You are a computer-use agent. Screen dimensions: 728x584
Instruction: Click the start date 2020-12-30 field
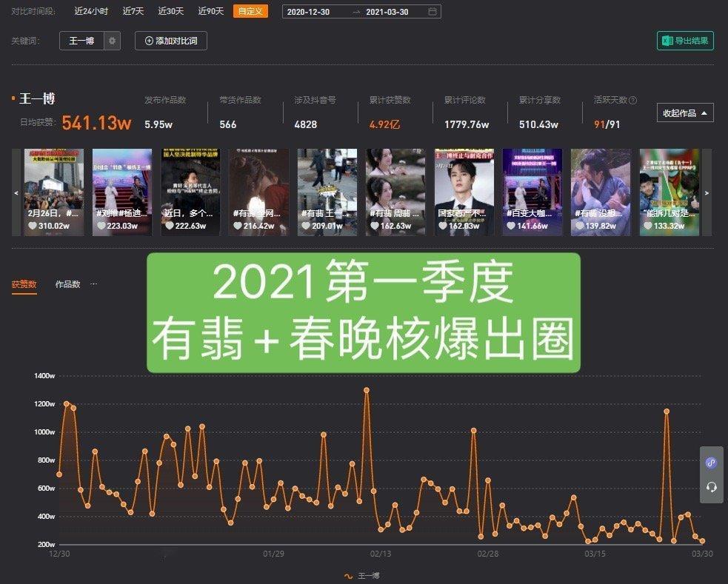click(308, 12)
